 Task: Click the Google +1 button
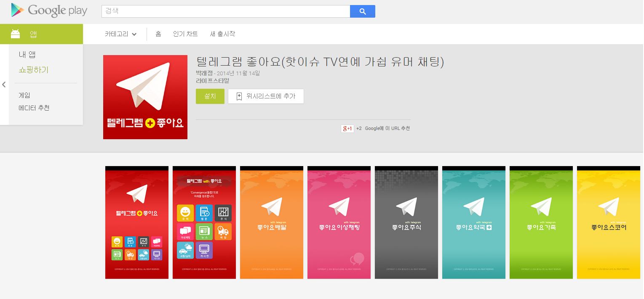pyautogui.click(x=347, y=129)
